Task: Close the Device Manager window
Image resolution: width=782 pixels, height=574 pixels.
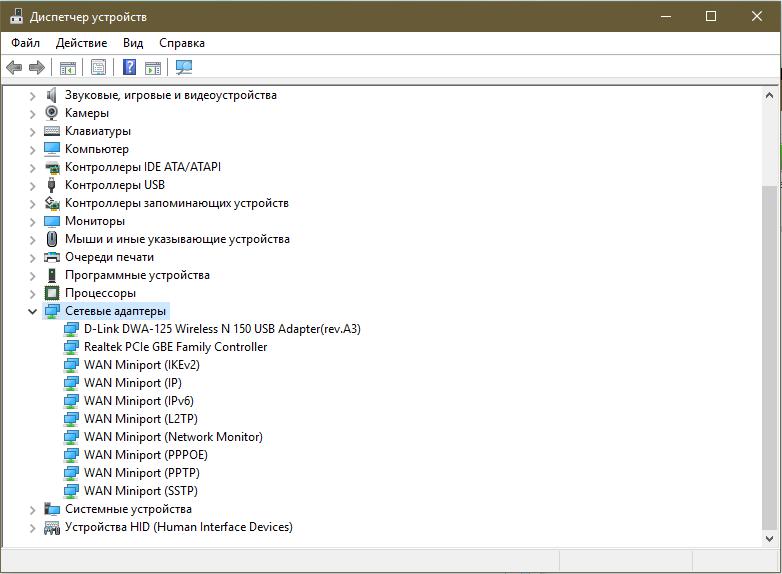Action: click(x=757, y=16)
